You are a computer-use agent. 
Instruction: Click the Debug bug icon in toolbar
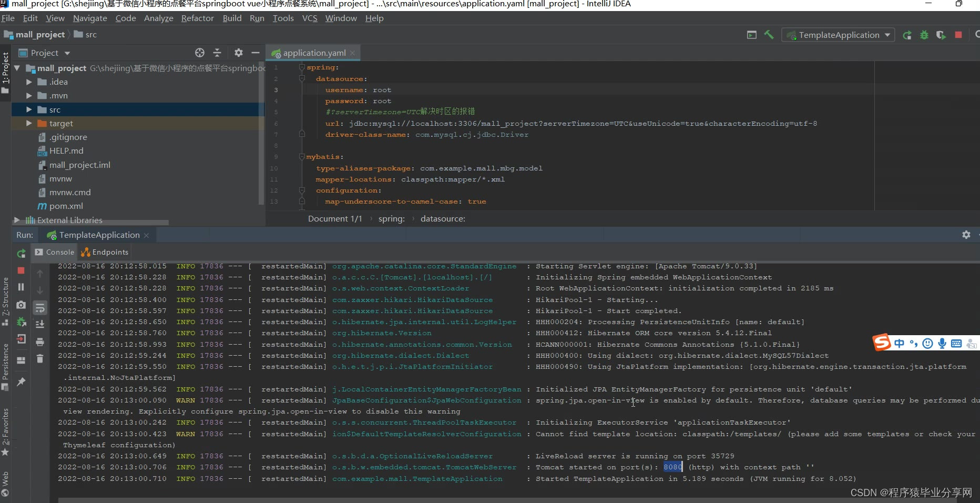point(924,35)
